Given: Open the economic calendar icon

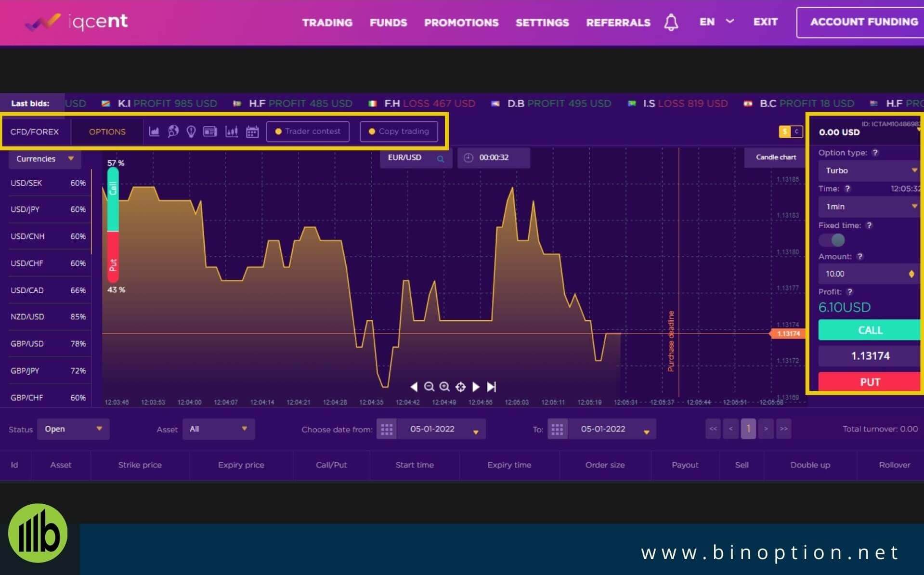Looking at the screenshot, I should [252, 131].
